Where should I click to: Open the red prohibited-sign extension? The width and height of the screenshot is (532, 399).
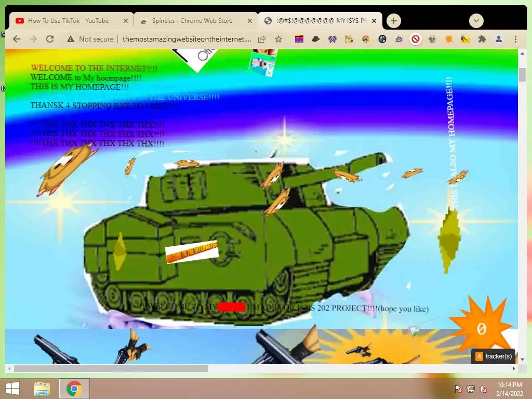coord(415,39)
